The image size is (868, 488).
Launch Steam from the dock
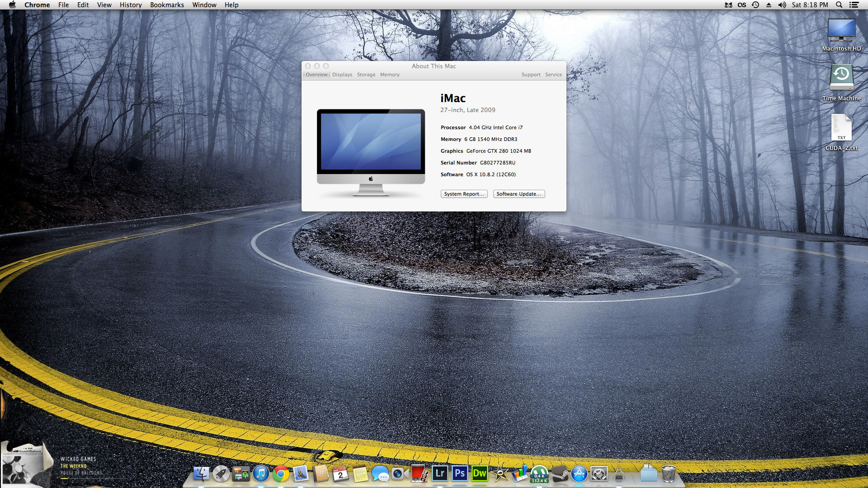[559, 474]
